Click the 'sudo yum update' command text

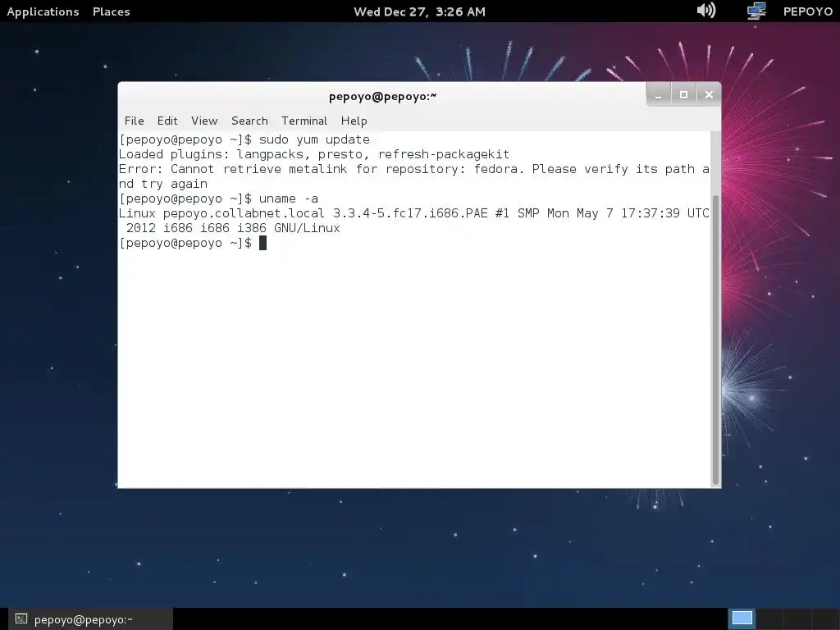[x=314, y=139]
